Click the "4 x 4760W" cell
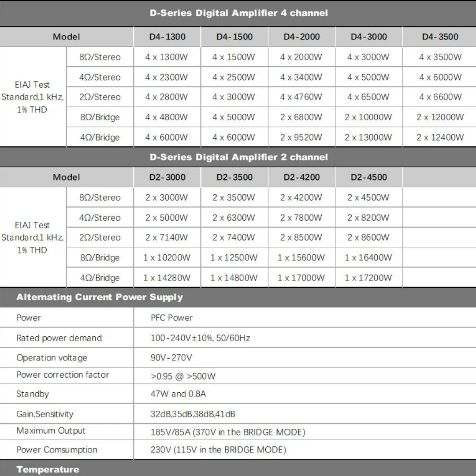The image size is (476, 476). tap(301, 97)
